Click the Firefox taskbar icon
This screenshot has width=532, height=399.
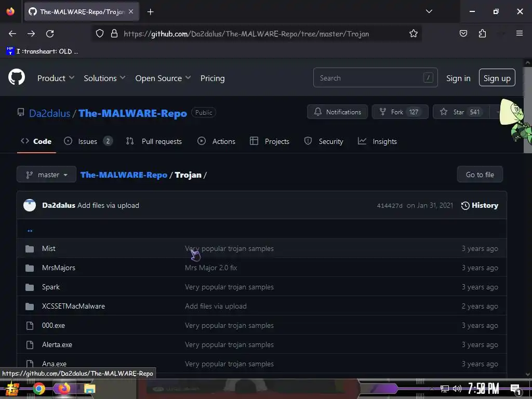(64, 389)
